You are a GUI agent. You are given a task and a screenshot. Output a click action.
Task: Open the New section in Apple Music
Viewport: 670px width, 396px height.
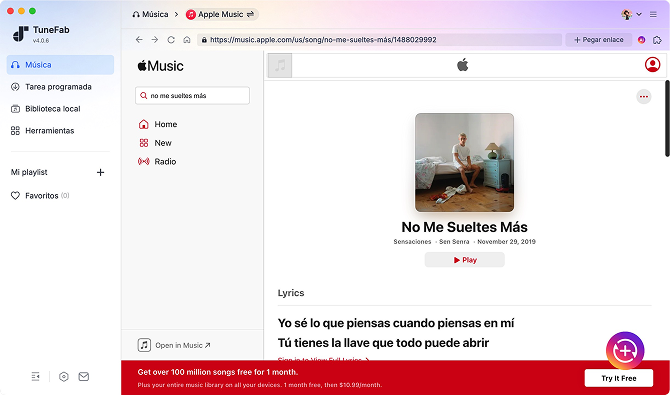[155, 143]
